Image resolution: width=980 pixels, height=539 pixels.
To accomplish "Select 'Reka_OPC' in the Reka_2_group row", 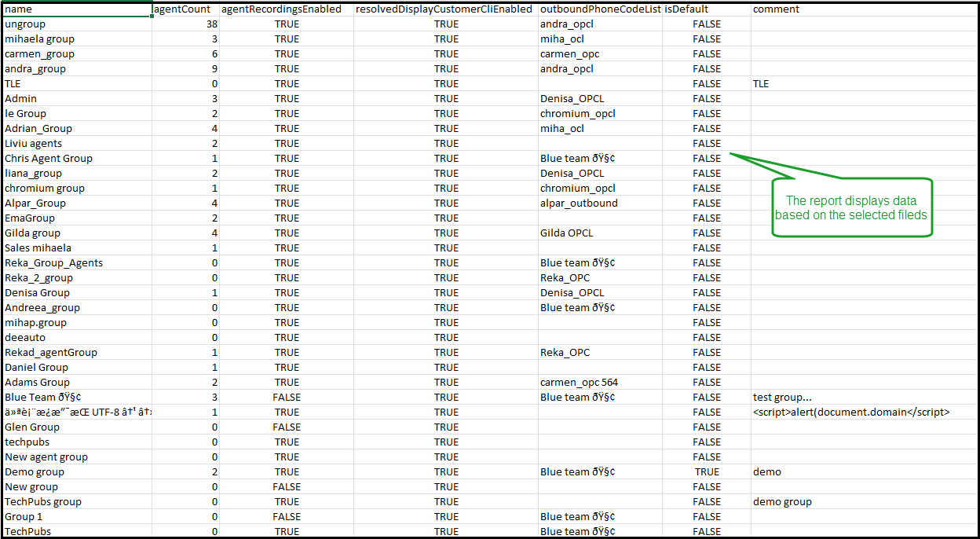I will [x=600, y=278].
